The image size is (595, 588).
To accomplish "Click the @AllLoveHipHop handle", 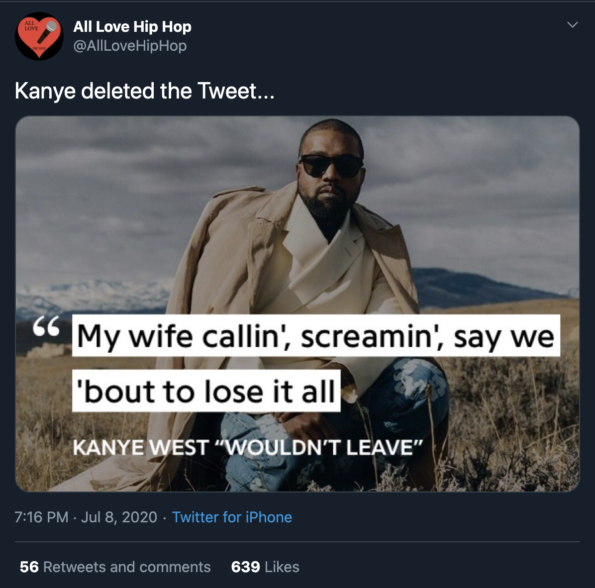I will pos(130,46).
